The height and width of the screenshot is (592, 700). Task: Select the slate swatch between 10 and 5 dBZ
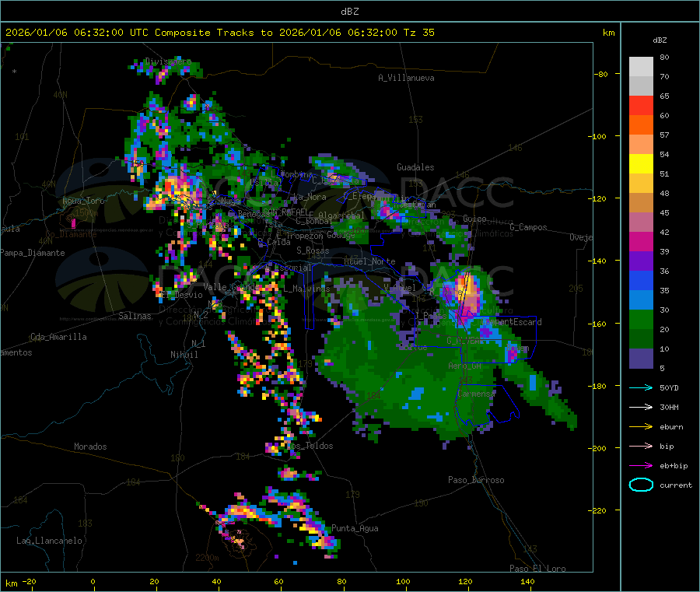pyautogui.click(x=641, y=359)
